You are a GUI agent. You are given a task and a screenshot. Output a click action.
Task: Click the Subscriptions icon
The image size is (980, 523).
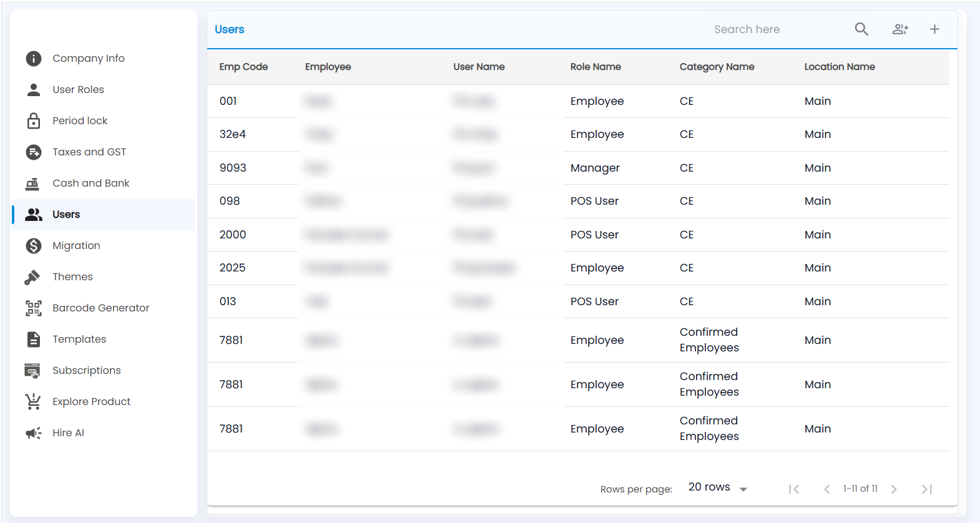coord(32,371)
